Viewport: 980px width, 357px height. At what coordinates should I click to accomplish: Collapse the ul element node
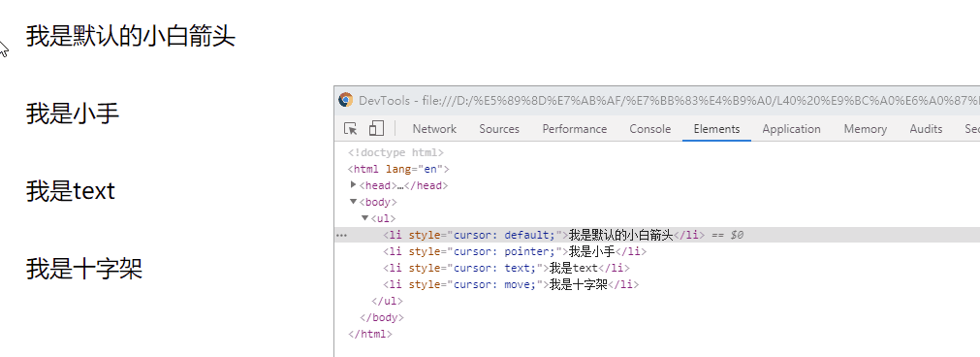365,218
